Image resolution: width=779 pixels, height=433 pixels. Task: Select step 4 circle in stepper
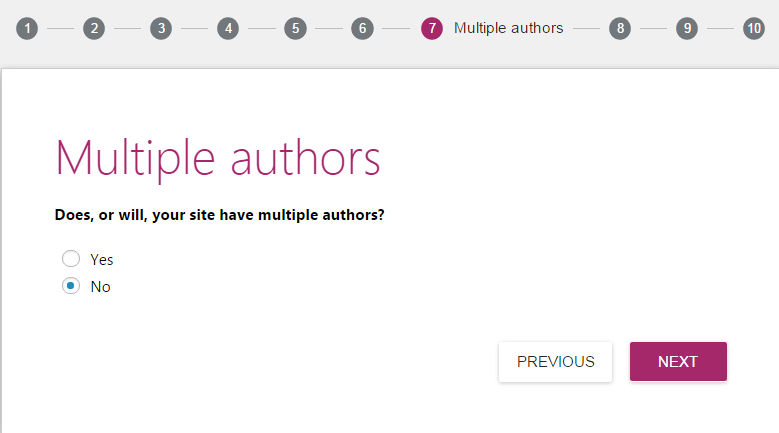(228, 28)
